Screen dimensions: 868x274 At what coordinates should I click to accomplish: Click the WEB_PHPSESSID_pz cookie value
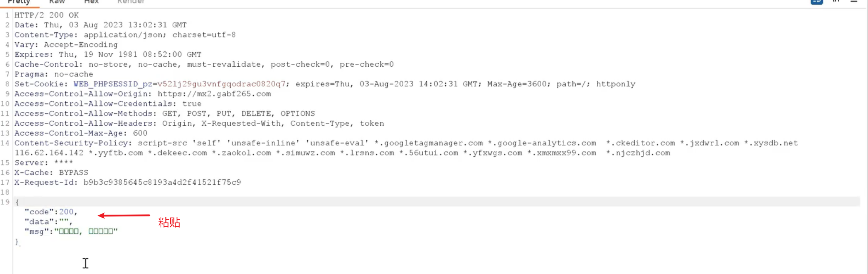click(x=221, y=84)
